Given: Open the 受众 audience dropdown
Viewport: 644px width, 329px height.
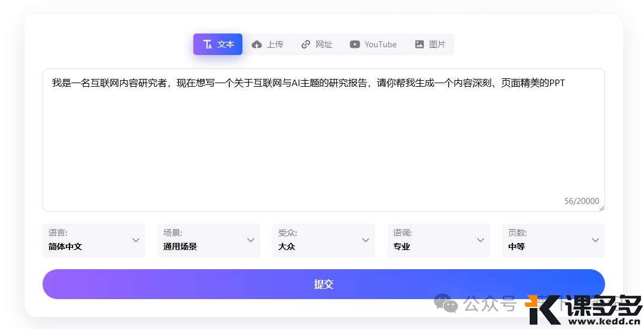Looking at the screenshot, I should tap(324, 240).
